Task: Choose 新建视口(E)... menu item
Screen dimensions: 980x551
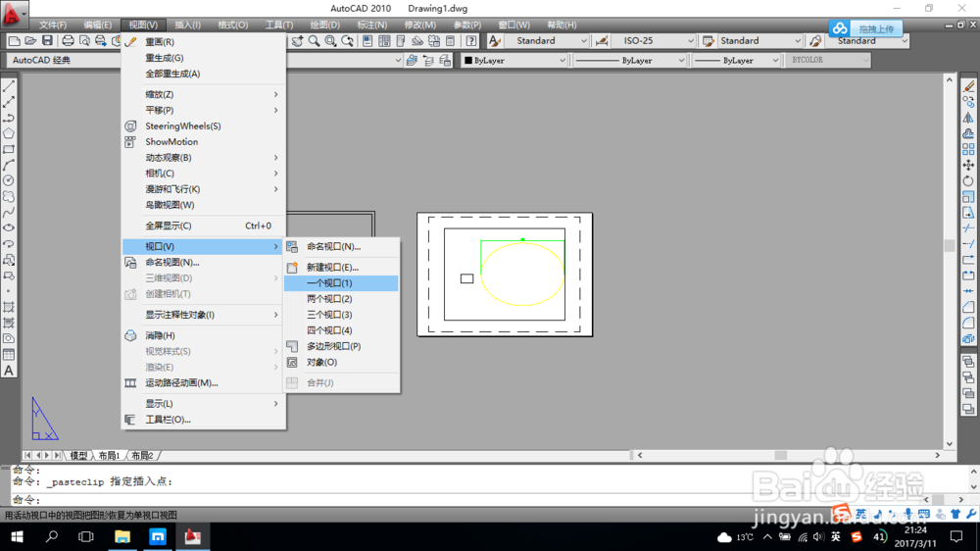Action: point(341,267)
